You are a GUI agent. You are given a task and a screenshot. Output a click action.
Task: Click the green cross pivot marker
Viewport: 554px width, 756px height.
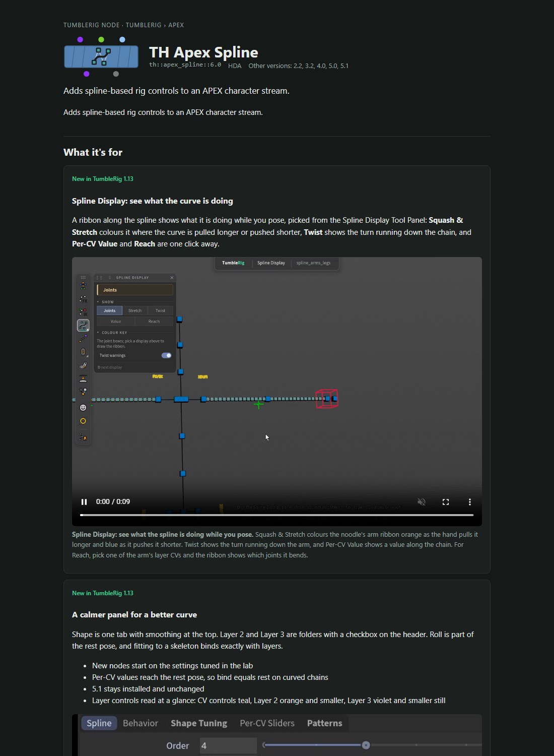(x=259, y=404)
